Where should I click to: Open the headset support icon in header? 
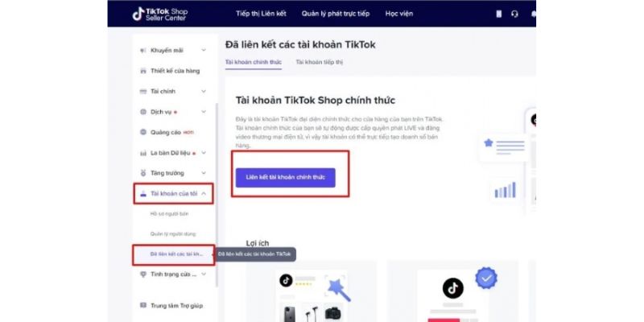click(514, 14)
